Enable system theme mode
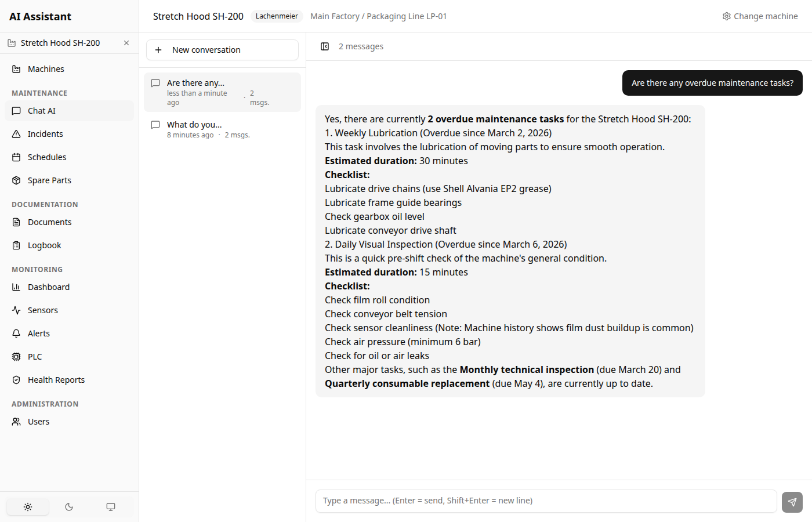Screen dimensions: 812x522 click(111, 506)
